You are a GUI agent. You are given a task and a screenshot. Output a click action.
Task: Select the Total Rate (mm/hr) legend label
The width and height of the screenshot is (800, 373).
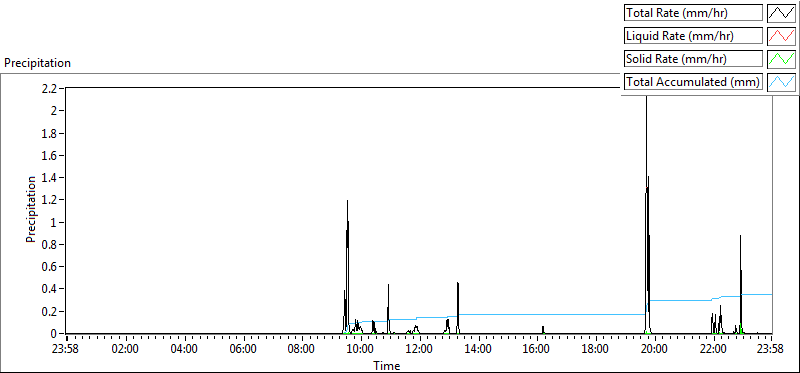(693, 13)
